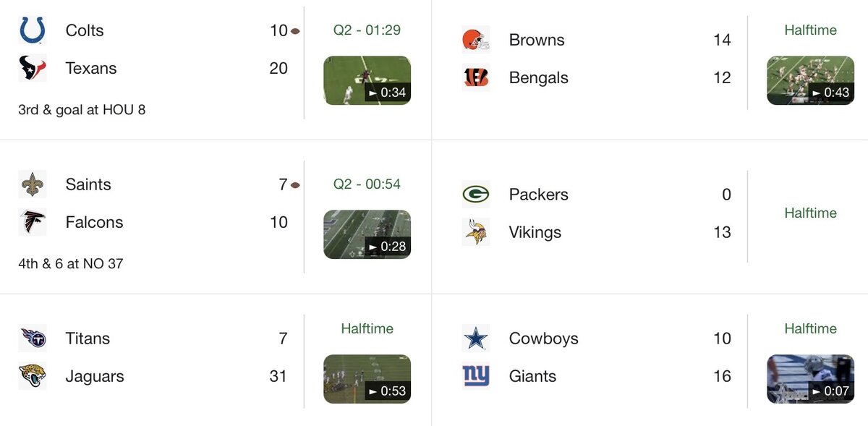The image size is (868, 426).
Task: Click the '3rd & goal at HOU 8' text
Action: point(82,110)
